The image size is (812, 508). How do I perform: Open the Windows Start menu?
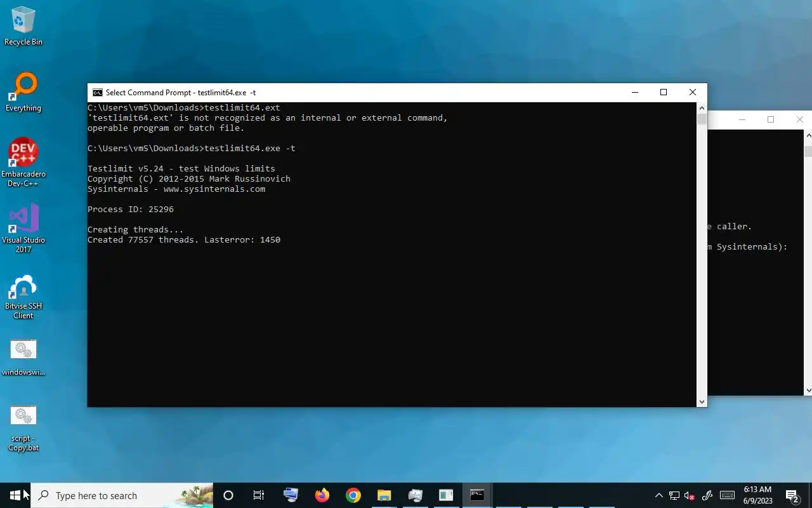coord(15,495)
